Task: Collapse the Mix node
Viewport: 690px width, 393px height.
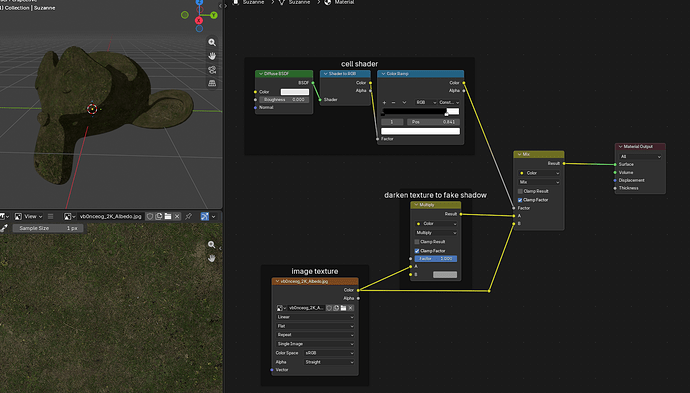Action: point(519,154)
